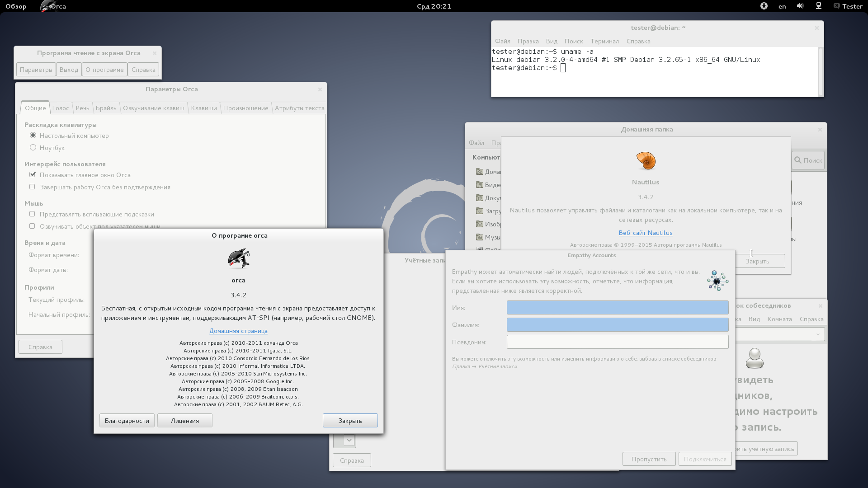Open Благодарности in About orca dialog
Image resolution: width=868 pixels, height=488 pixels.
point(127,421)
